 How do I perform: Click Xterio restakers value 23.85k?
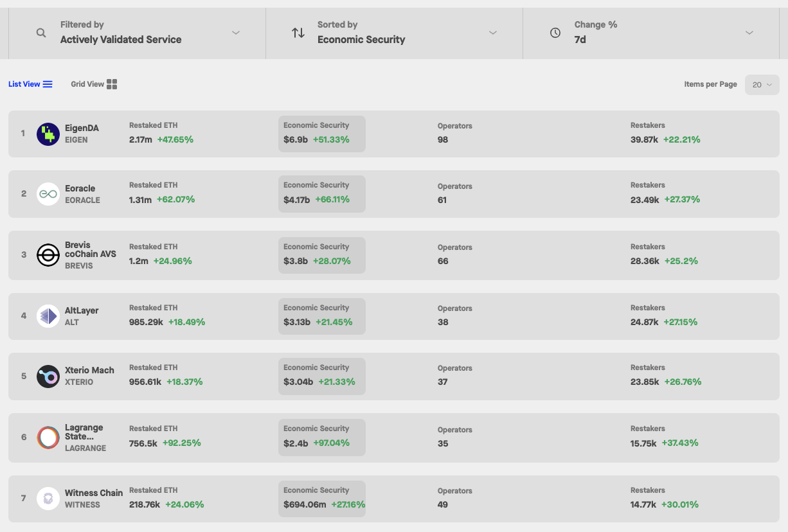click(645, 382)
